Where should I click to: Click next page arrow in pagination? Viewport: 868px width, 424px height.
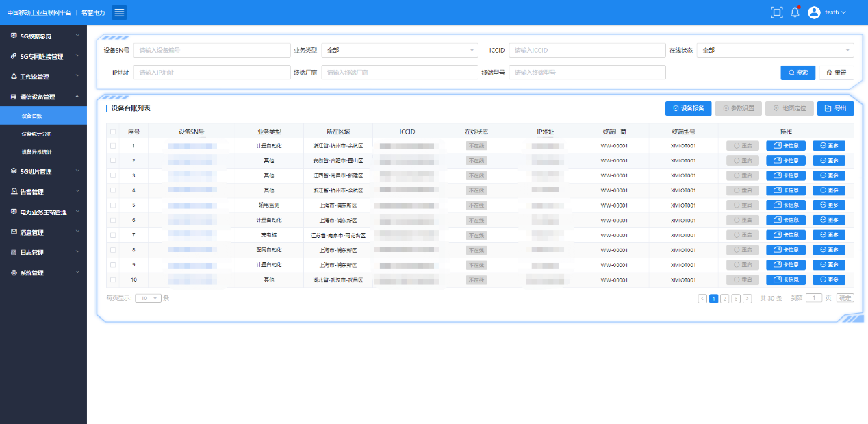tap(747, 298)
